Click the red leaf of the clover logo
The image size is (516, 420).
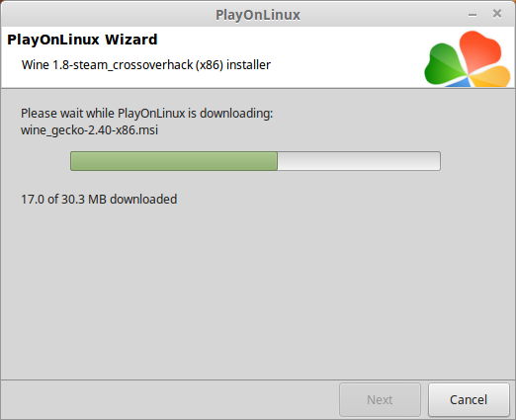[x=479, y=50]
